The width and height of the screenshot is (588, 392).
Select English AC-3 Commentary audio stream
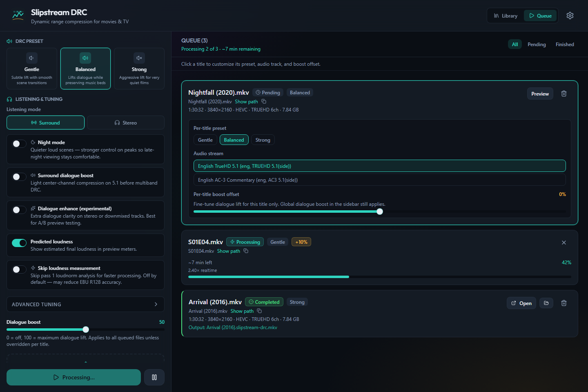point(380,180)
